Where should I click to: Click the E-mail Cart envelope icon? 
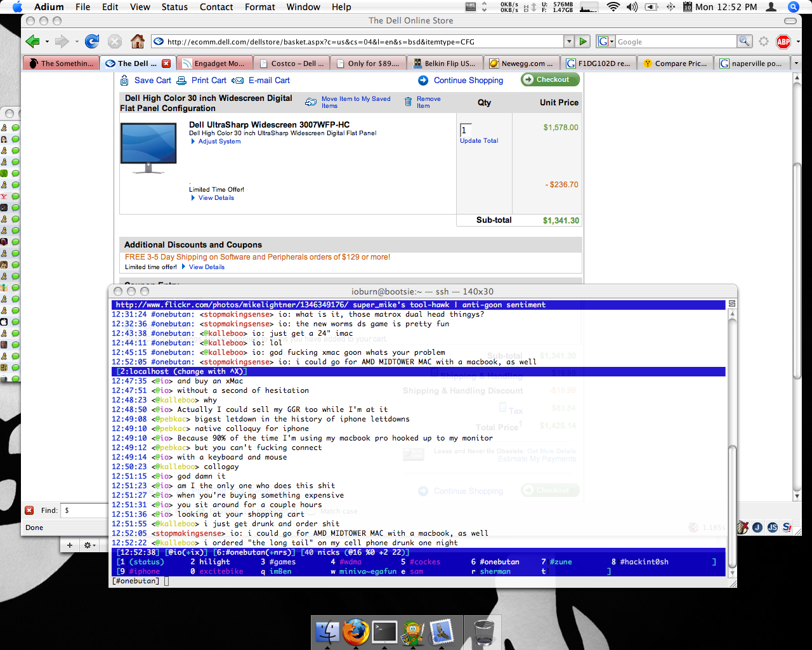pyautogui.click(x=238, y=81)
